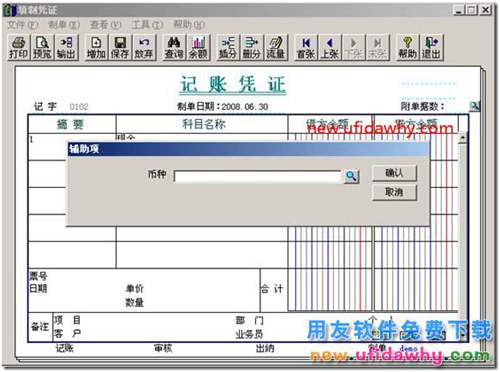Open the 帮助 menu
The height and width of the screenshot is (372, 500).
click(x=189, y=24)
